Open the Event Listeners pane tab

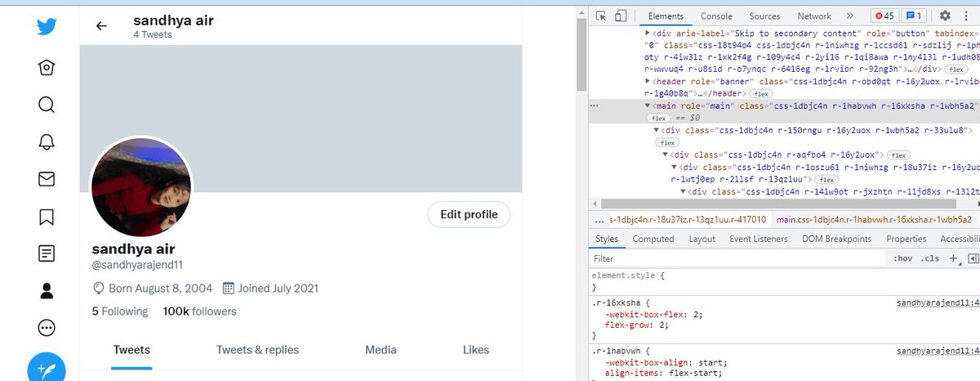[759, 239]
